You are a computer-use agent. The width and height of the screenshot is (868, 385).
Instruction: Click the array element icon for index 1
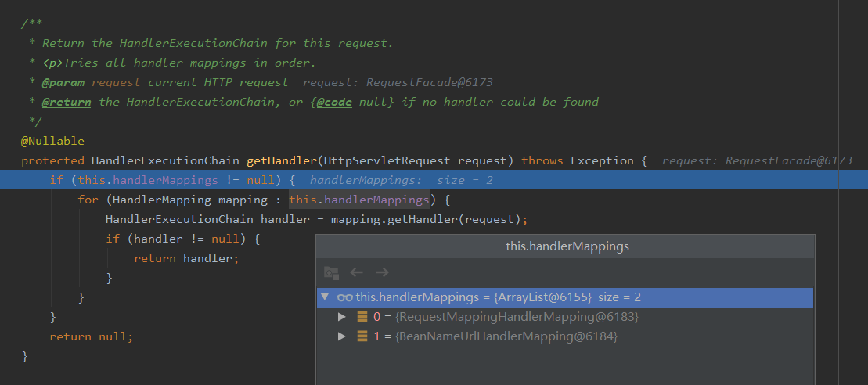(362, 336)
